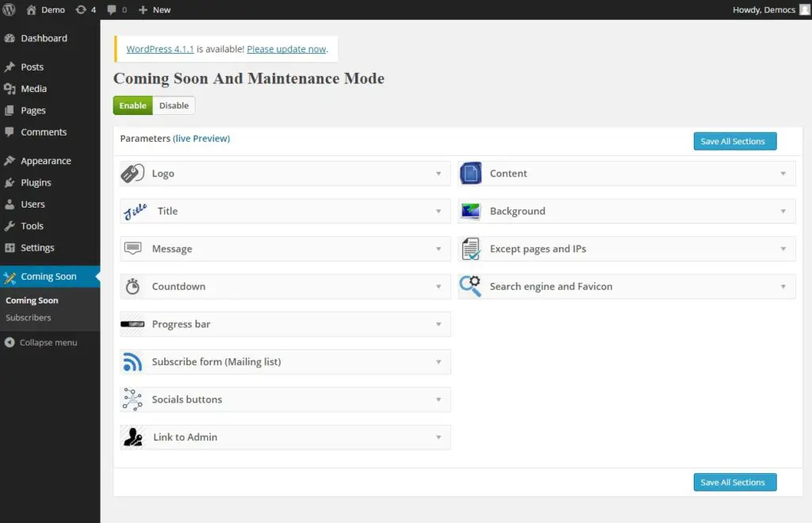Click the Socials buttons network icon
The height and width of the screenshot is (523, 812).
click(x=132, y=399)
